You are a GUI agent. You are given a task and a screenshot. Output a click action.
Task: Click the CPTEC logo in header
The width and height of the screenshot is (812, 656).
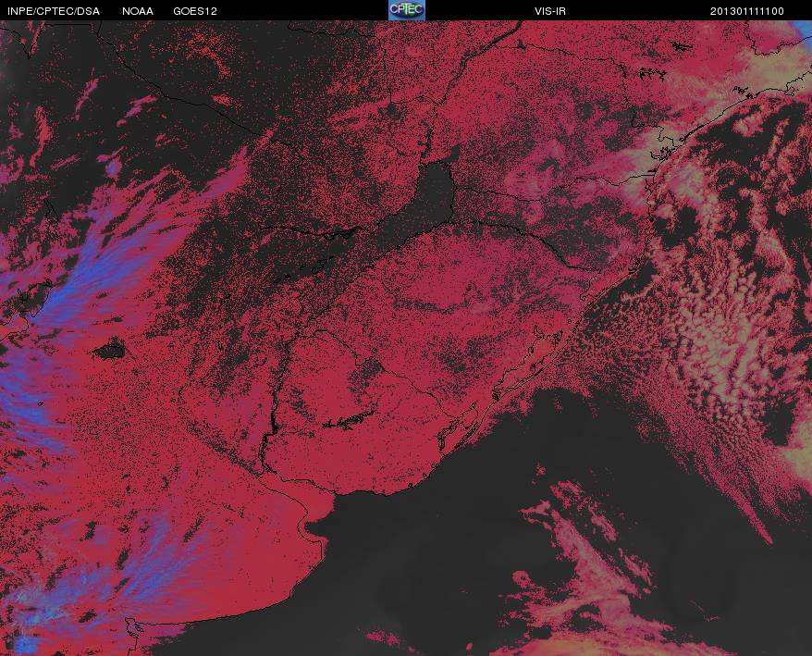[407, 10]
